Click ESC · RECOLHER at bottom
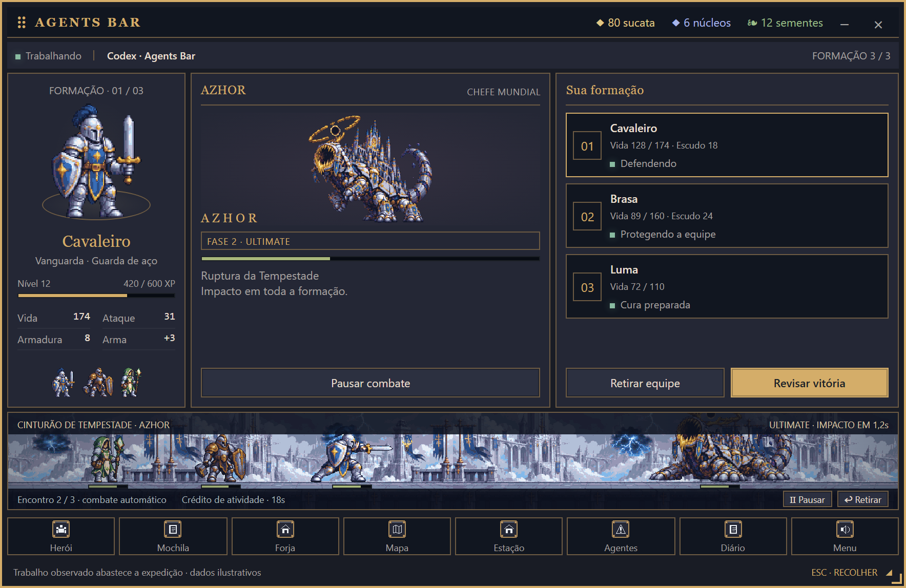Screen dimensions: 906x588 (x=845, y=572)
